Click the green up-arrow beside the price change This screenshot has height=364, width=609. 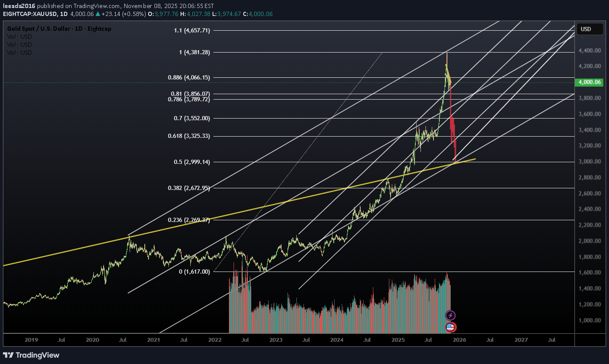coord(98,14)
